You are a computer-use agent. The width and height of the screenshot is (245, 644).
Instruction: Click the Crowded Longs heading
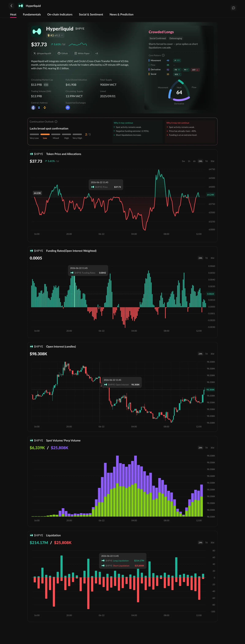click(x=161, y=32)
